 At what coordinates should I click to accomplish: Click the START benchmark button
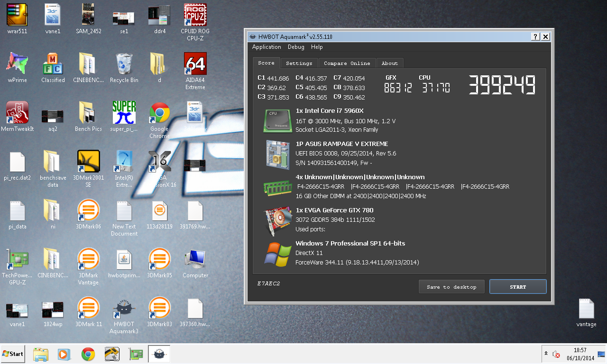point(518,287)
